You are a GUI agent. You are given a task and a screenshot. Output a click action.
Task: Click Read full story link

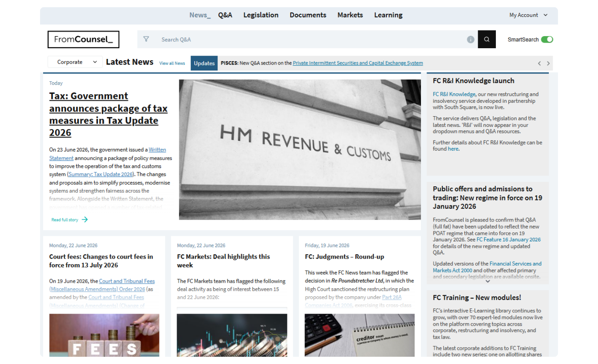[x=65, y=220]
